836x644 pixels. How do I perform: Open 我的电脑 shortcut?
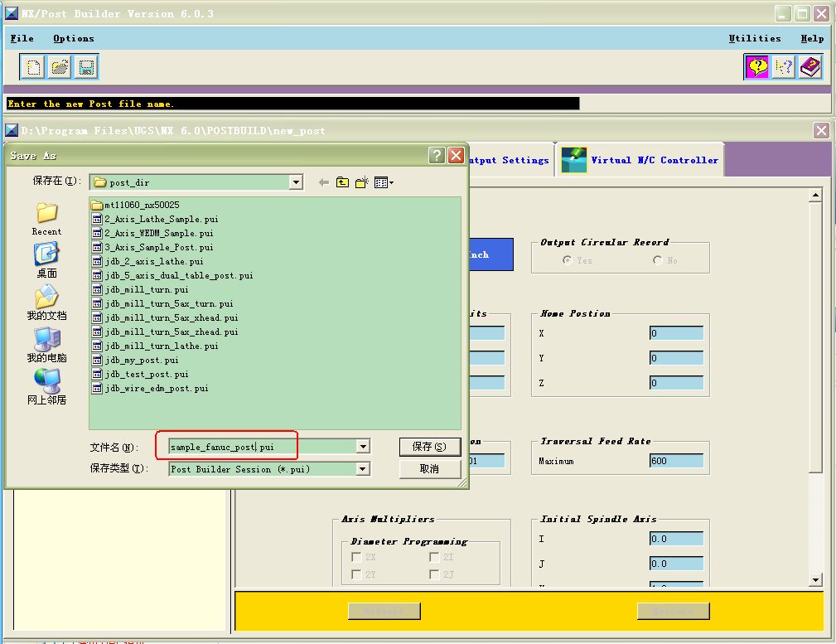[47, 345]
